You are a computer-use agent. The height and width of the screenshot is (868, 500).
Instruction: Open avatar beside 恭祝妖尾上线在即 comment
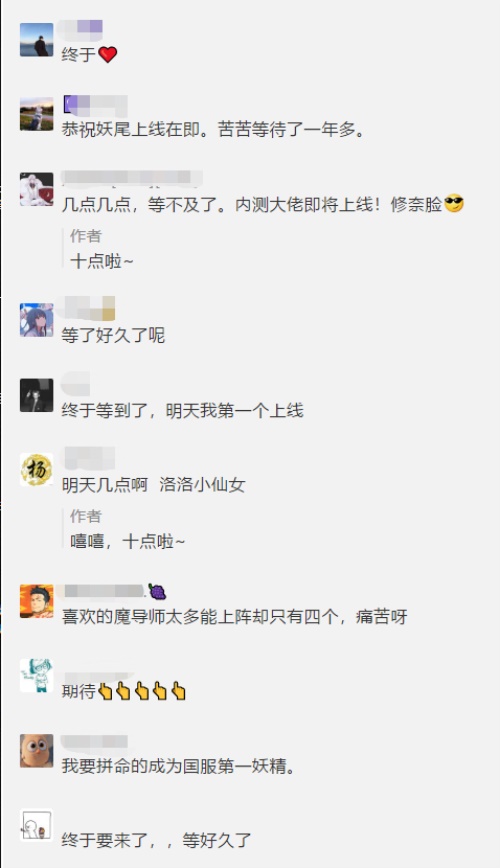37,114
